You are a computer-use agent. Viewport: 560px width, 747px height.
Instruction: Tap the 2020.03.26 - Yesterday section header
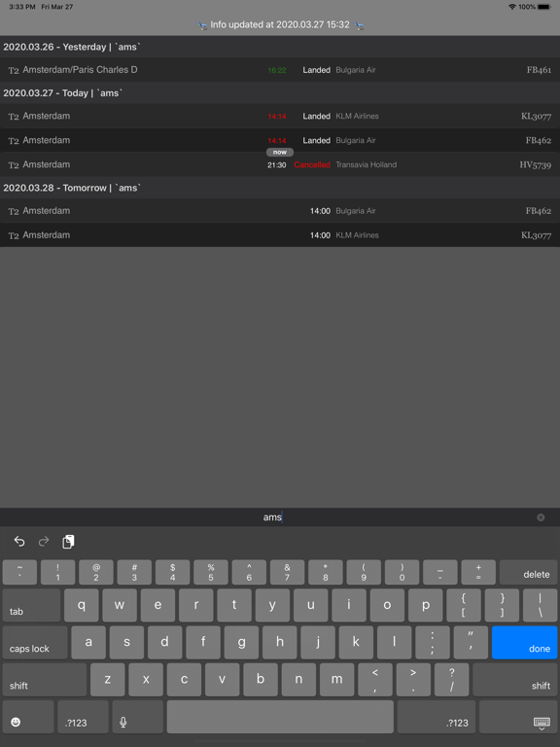280,47
